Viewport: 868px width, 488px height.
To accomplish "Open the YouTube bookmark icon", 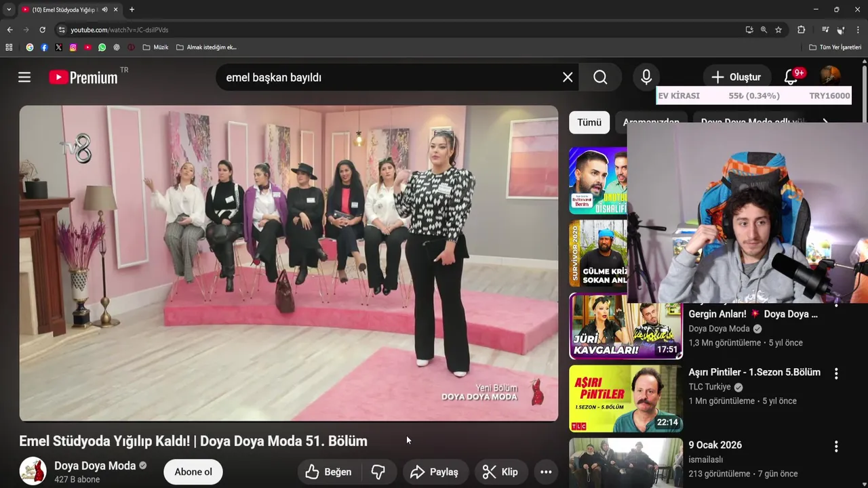I will point(87,47).
